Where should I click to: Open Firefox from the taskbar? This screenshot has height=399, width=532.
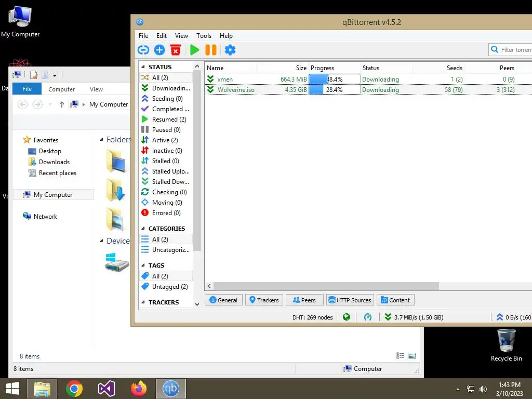pyautogui.click(x=138, y=389)
